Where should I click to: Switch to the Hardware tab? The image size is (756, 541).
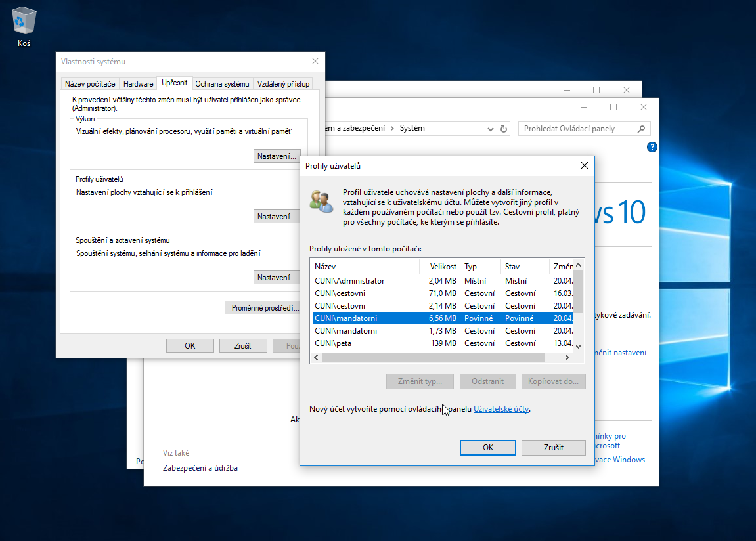139,84
